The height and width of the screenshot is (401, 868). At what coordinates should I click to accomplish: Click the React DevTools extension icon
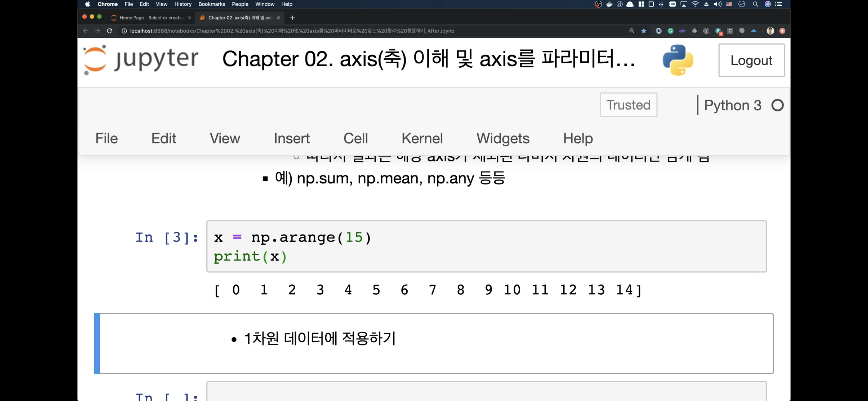[694, 31]
